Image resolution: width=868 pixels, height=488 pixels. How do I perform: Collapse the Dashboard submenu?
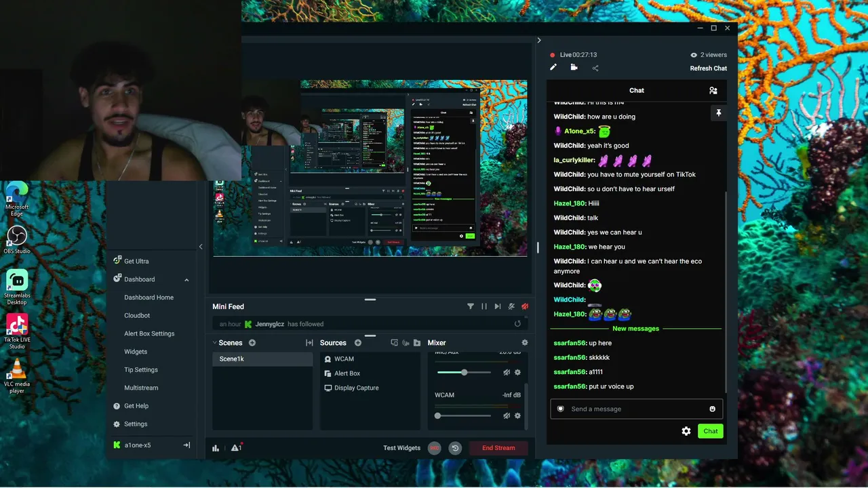point(186,280)
